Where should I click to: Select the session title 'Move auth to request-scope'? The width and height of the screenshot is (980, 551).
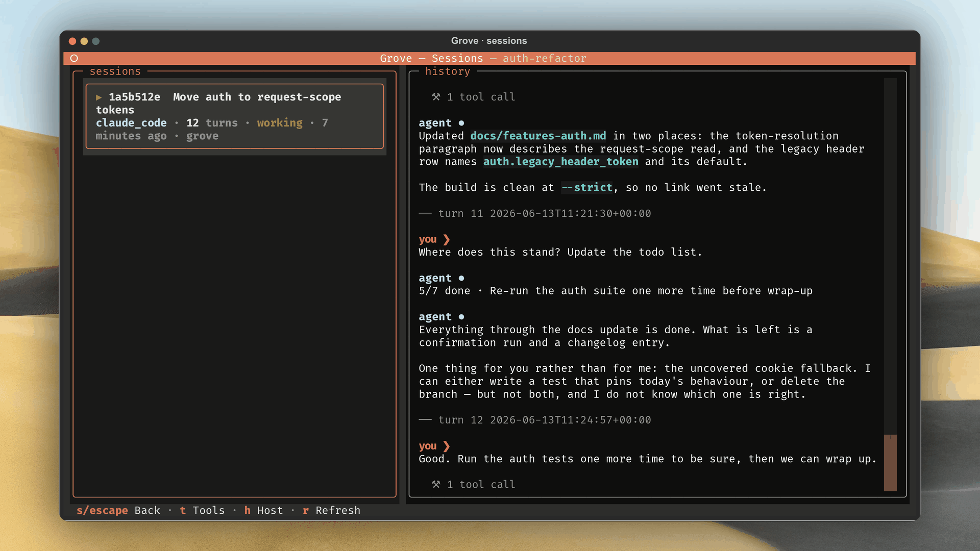[257, 97]
